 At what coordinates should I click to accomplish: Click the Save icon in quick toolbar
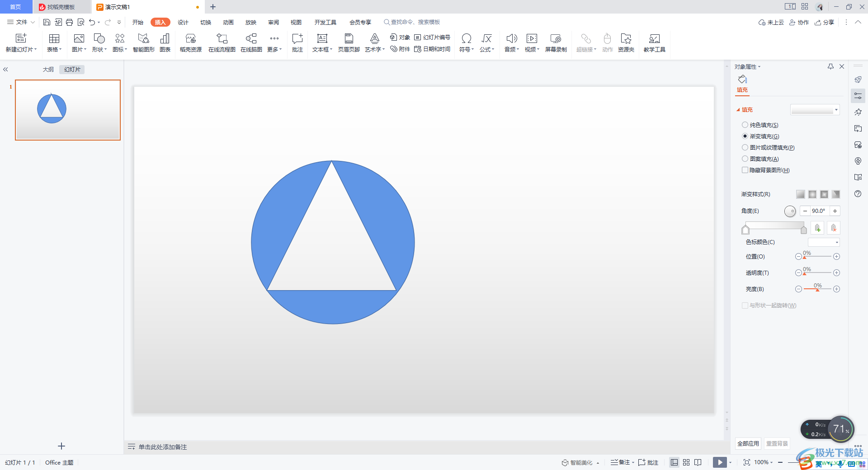point(47,22)
